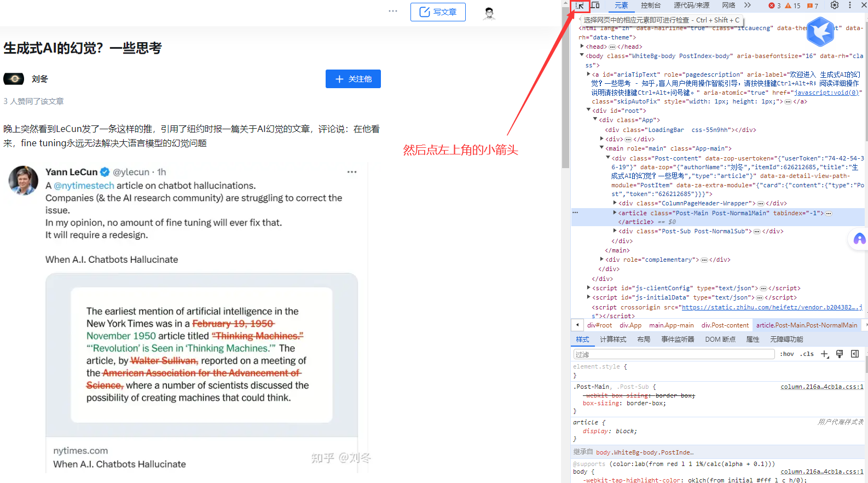Expand the head element node

(x=582, y=47)
